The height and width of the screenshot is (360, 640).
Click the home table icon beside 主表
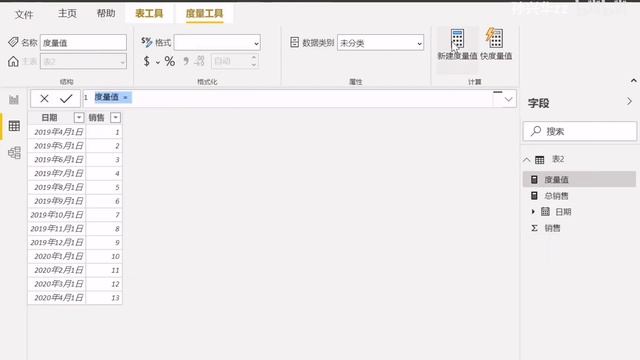tap(13, 61)
